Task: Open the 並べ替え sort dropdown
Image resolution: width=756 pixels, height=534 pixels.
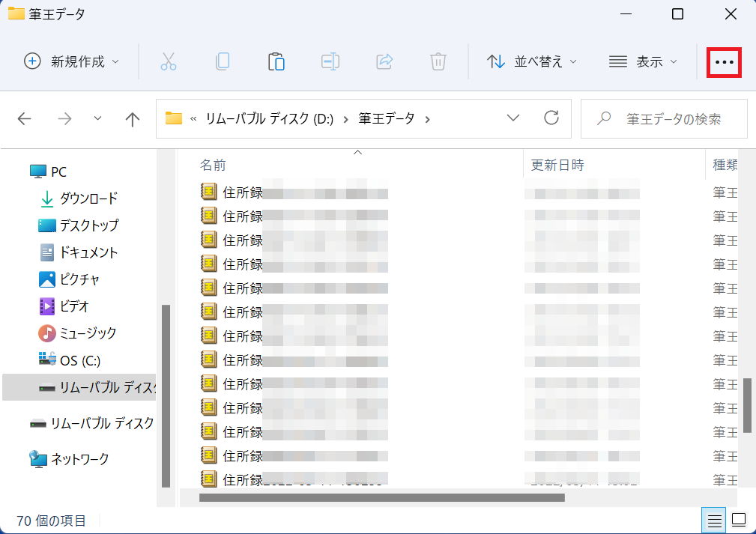Action: point(532,61)
